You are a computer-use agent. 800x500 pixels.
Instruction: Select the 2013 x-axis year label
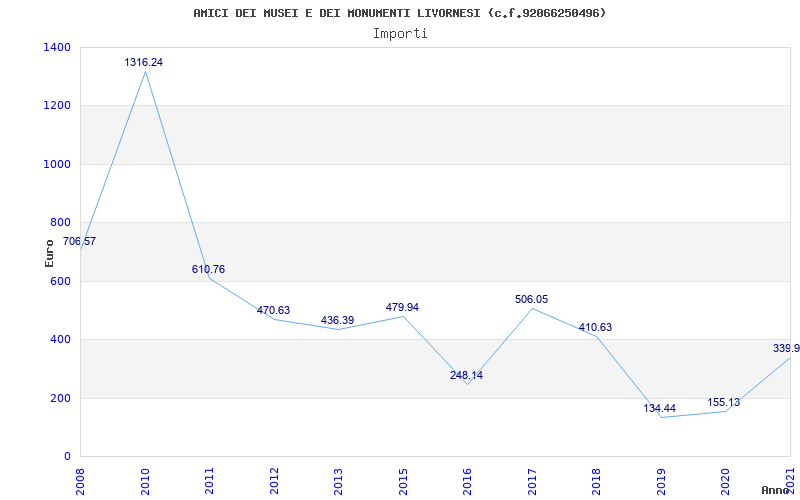click(x=338, y=482)
